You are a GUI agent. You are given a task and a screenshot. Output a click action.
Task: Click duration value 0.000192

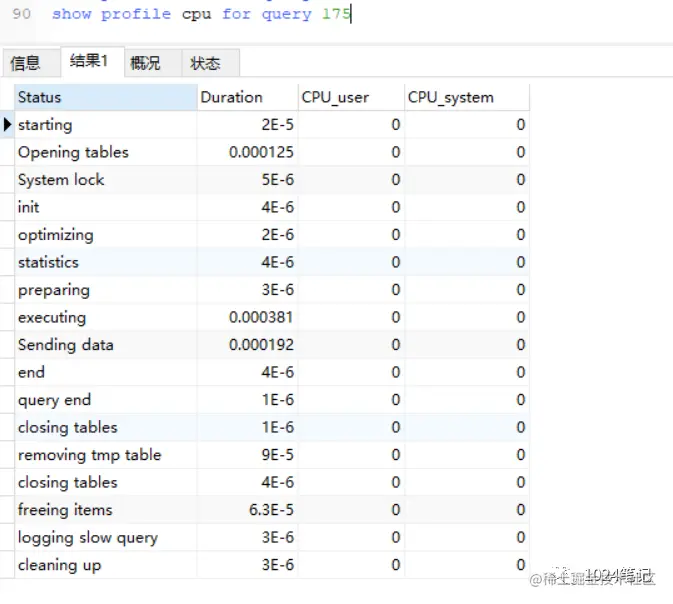click(261, 345)
